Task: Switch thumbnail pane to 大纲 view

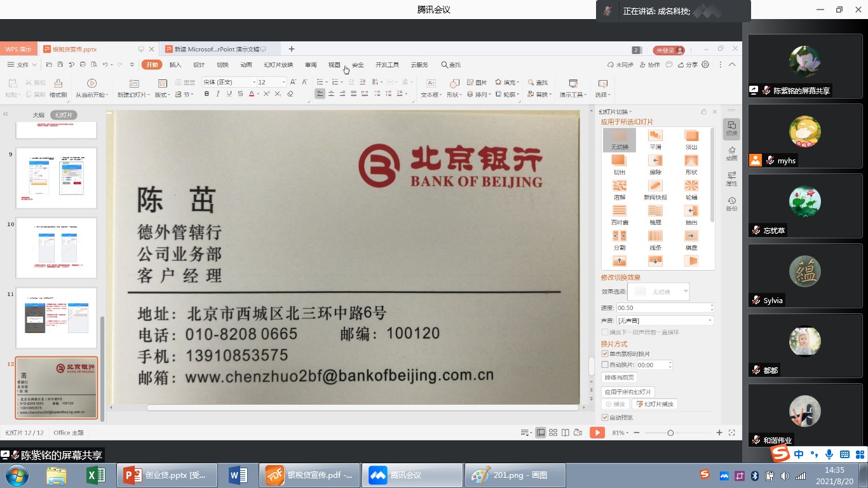Action: point(39,115)
